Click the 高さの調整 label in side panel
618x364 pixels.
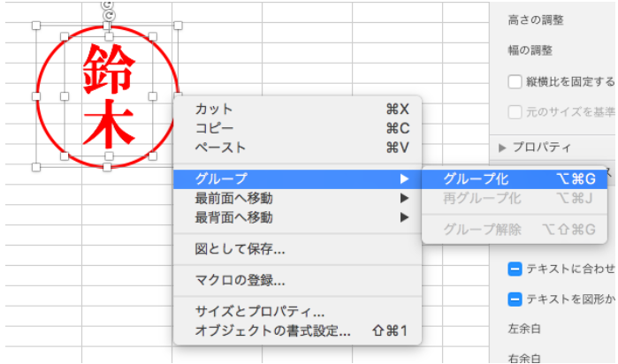pos(536,19)
